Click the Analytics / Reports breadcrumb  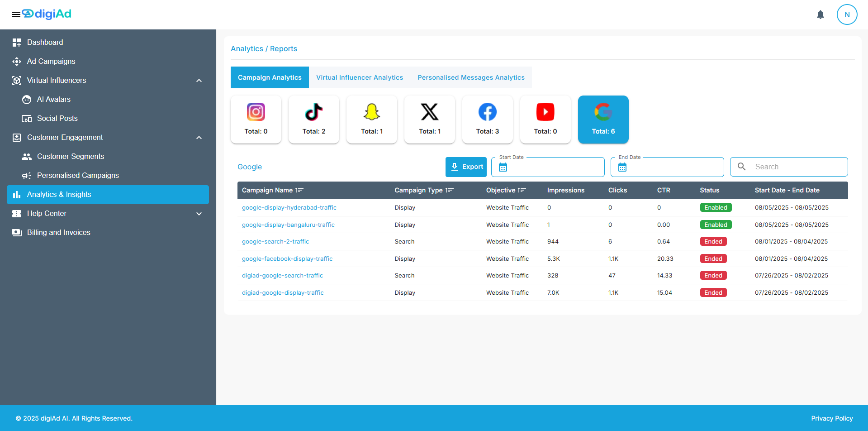pyautogui.click(x=264, y=49)
